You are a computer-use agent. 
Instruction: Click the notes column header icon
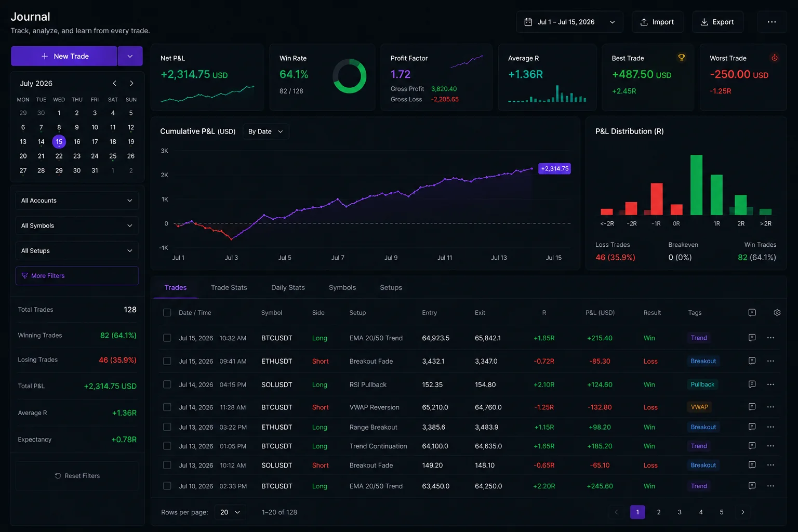click(x=752, y=313)
